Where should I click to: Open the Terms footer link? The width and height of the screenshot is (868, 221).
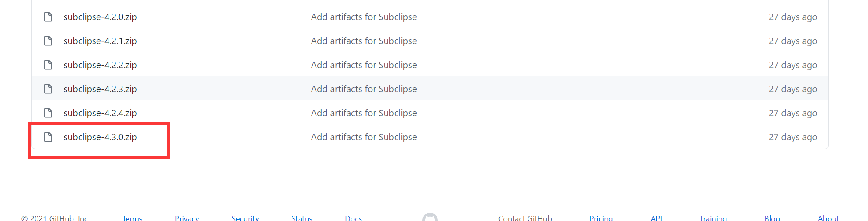[132, 218]
